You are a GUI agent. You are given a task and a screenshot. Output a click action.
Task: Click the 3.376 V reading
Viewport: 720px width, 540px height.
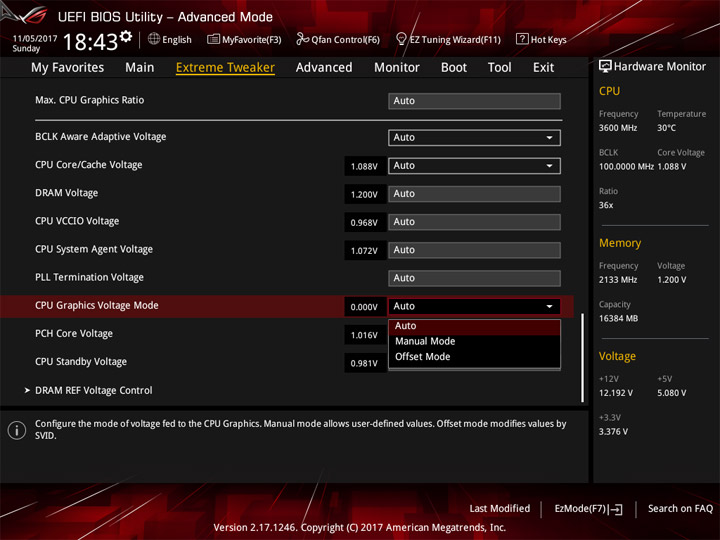pos(613,432)
